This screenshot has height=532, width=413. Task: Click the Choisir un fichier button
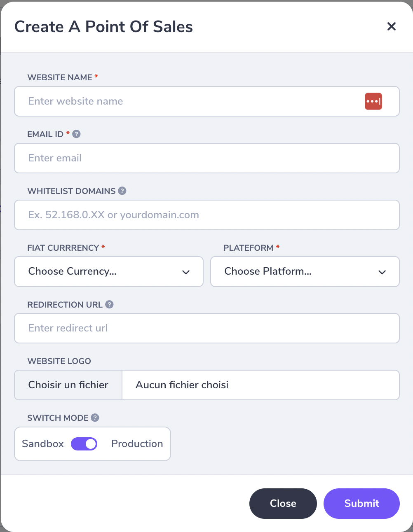pyautogui.click(x=68, y=385)
